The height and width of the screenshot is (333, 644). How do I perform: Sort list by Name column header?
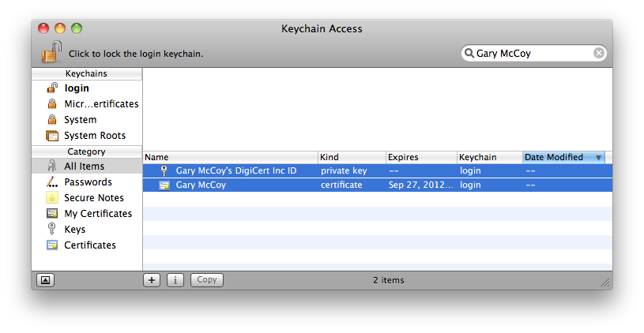click(x=229, y=157)
